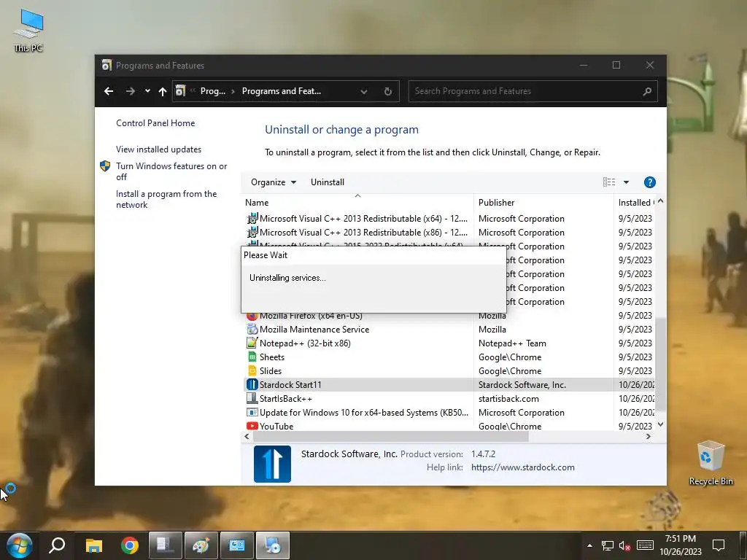747x560 pixels.
Task: Open Turn Windows features on or off
Action: (x=171, y=171)
